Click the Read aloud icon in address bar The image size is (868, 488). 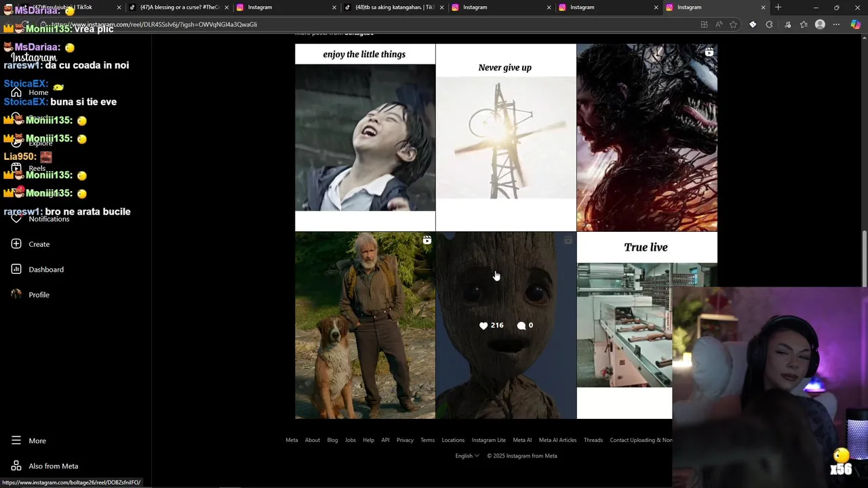[x=718, y=24]
